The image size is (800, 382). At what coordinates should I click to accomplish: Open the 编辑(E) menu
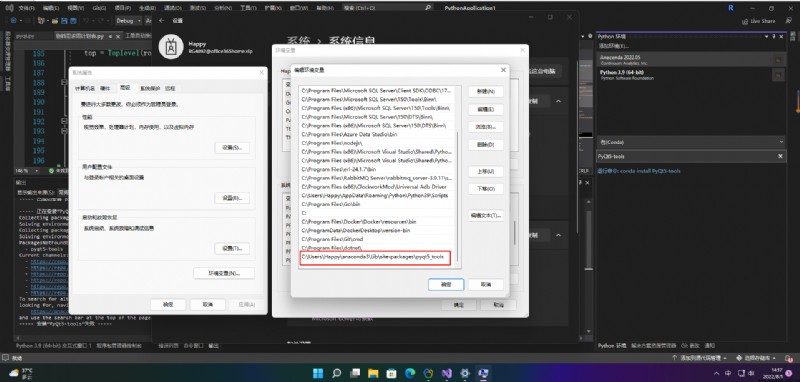pyautogui.click(x=51, y=8)
